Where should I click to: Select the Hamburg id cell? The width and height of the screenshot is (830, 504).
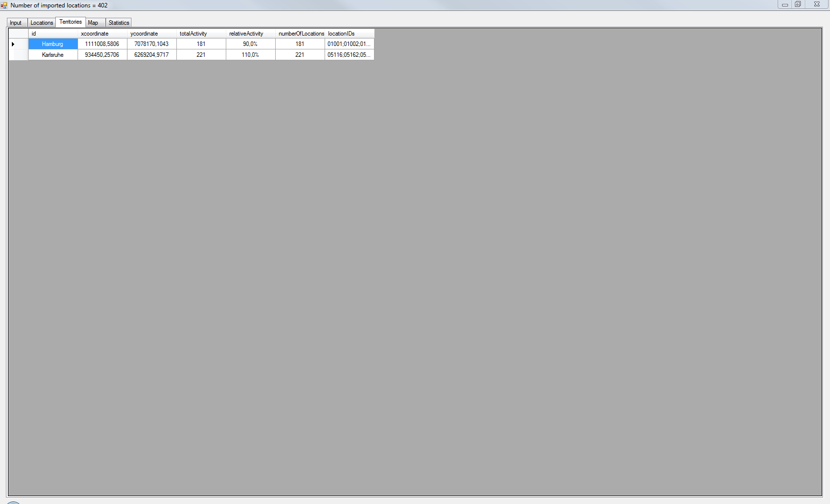(53, 44)
